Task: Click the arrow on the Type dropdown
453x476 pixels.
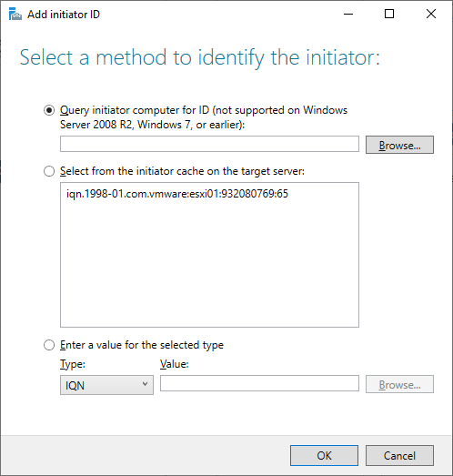Action: (x=145, y=384)
